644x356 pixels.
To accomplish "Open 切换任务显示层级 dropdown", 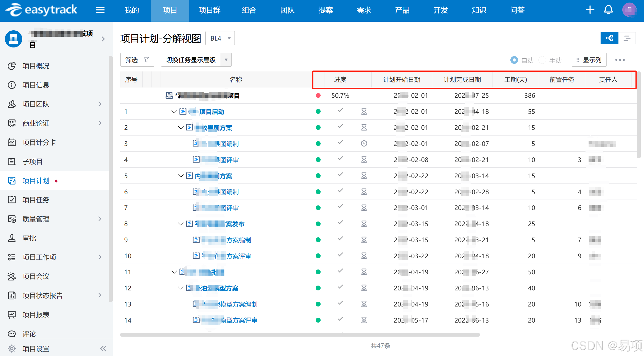I will coord(196,60).
